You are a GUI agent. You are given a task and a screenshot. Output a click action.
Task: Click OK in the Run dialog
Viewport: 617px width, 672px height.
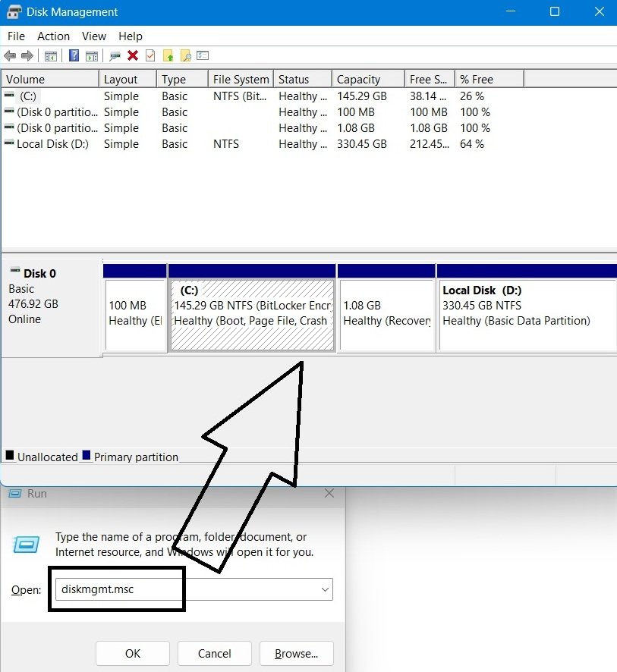point(133,654)
